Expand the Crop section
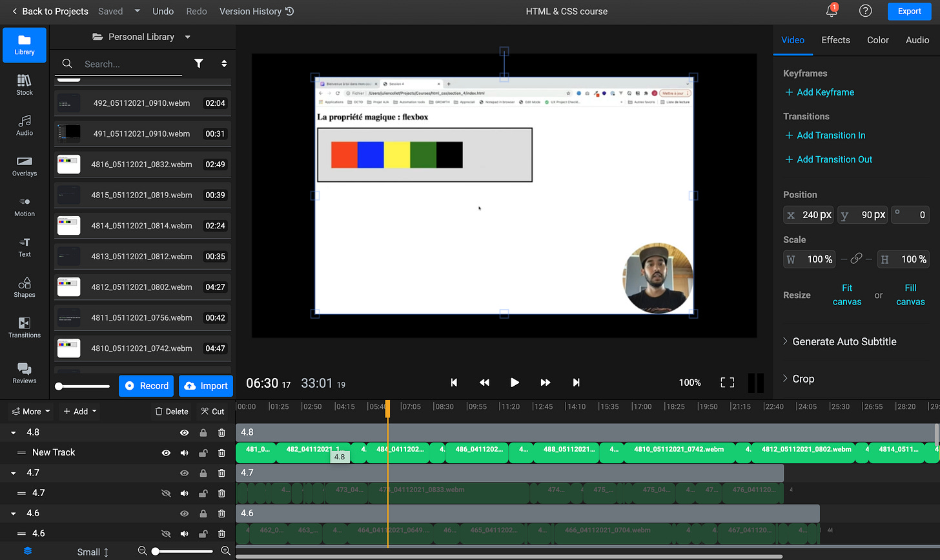The width and height of the screenshot is (940, 560). pyautogui.click(x=799, y=379)
